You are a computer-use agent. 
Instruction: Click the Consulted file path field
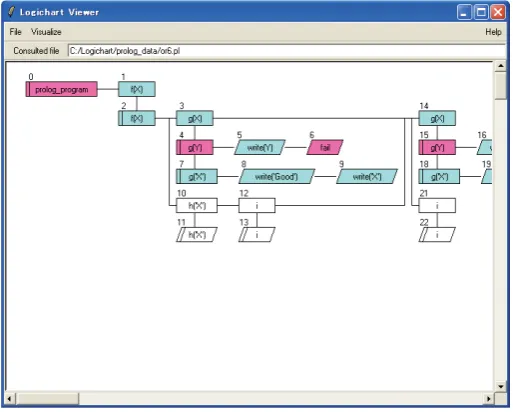[287, 51]
